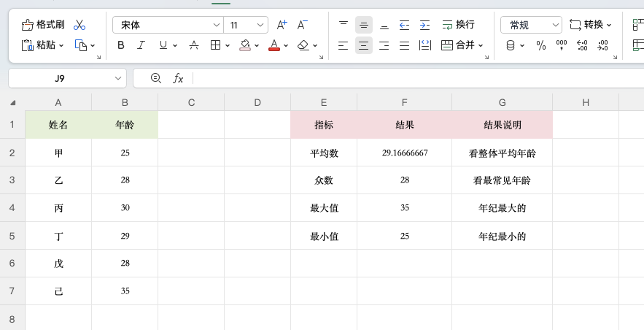Apply the red font color A
644x330 pixels.
(x=274, y=45)
